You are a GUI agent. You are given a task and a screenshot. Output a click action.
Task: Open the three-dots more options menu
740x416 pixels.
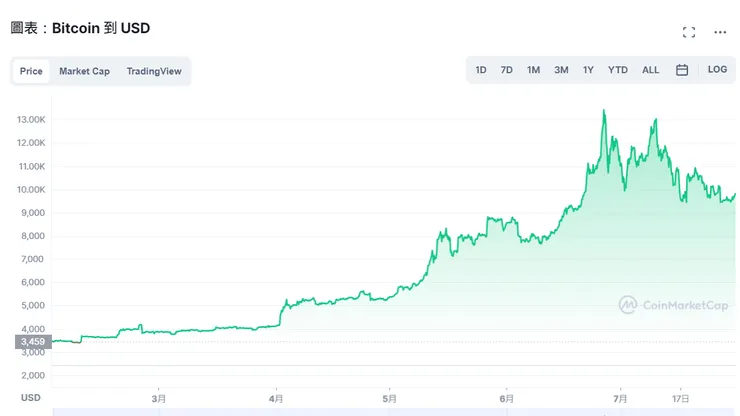(x=720, y=32)
